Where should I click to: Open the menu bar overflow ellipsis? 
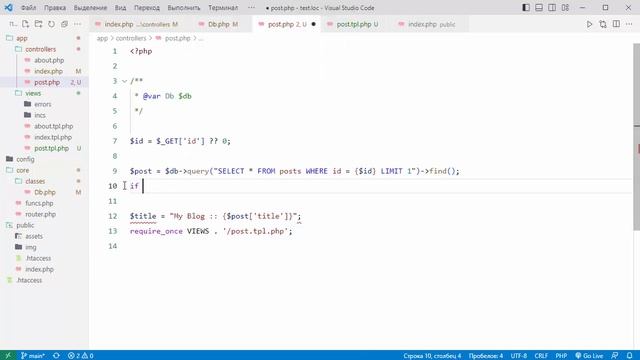[251, 8]
